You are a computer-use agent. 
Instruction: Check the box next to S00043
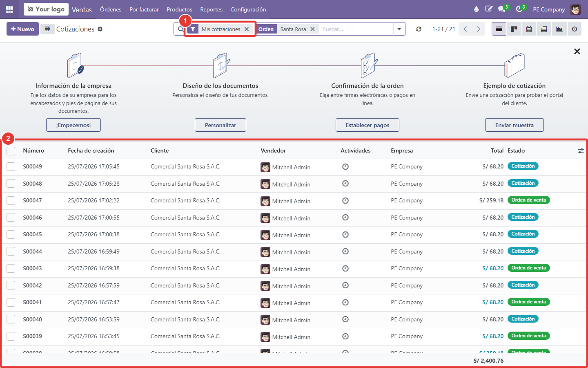coord(11,269)
